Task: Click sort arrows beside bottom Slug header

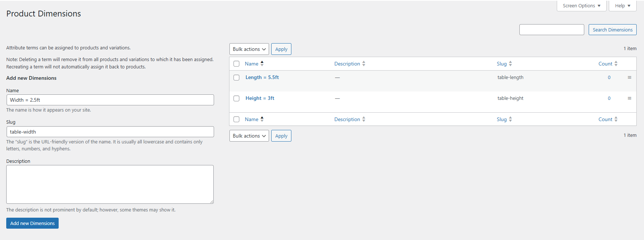Action: click(510, 119)
